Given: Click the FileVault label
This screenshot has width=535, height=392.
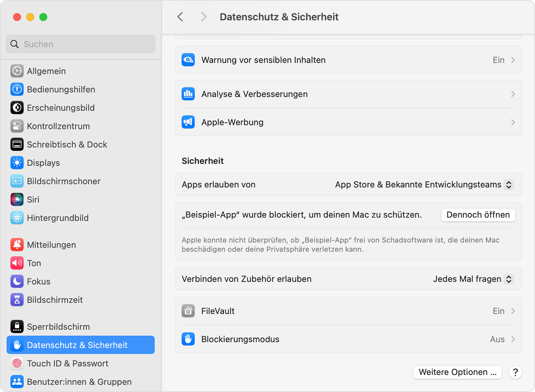Looking at the screenshot, I should (218, 311).
